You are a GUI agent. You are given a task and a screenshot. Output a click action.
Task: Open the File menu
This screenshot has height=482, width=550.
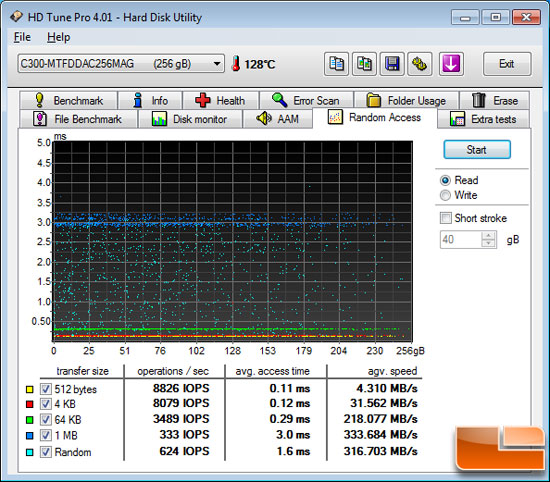pyautogui.click(x=22, y=37)
